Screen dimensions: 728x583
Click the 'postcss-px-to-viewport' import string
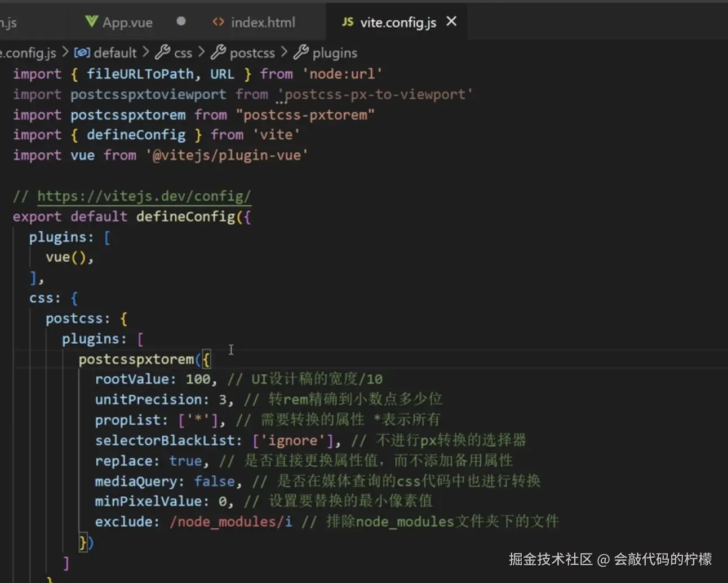click(x=375, y=94)
